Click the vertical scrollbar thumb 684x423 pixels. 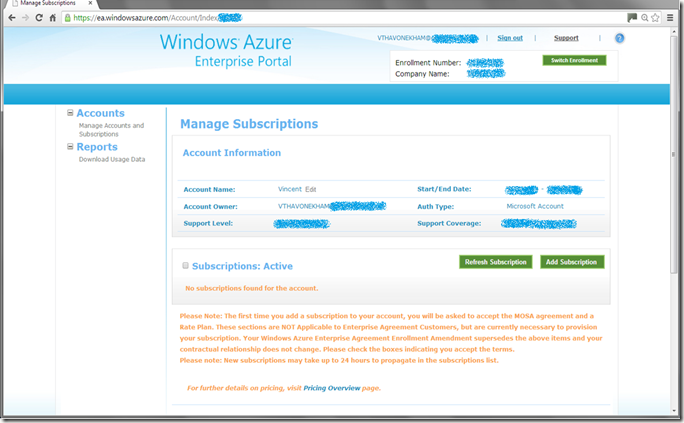point(674,155)
